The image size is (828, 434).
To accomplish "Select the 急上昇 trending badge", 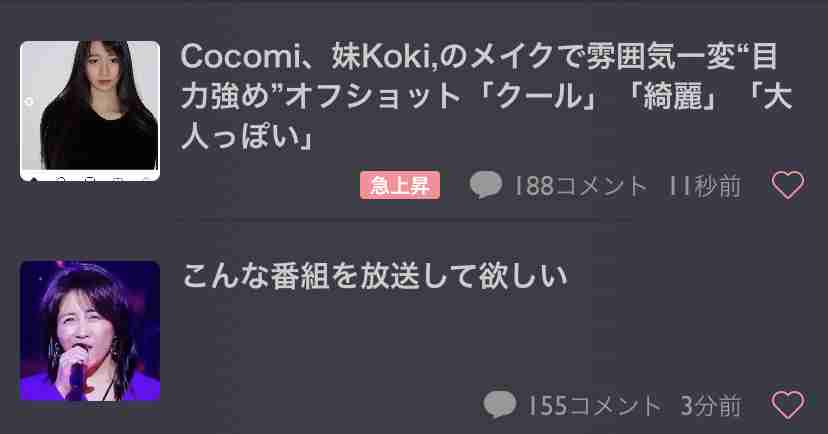I will [x=400, y=185].
